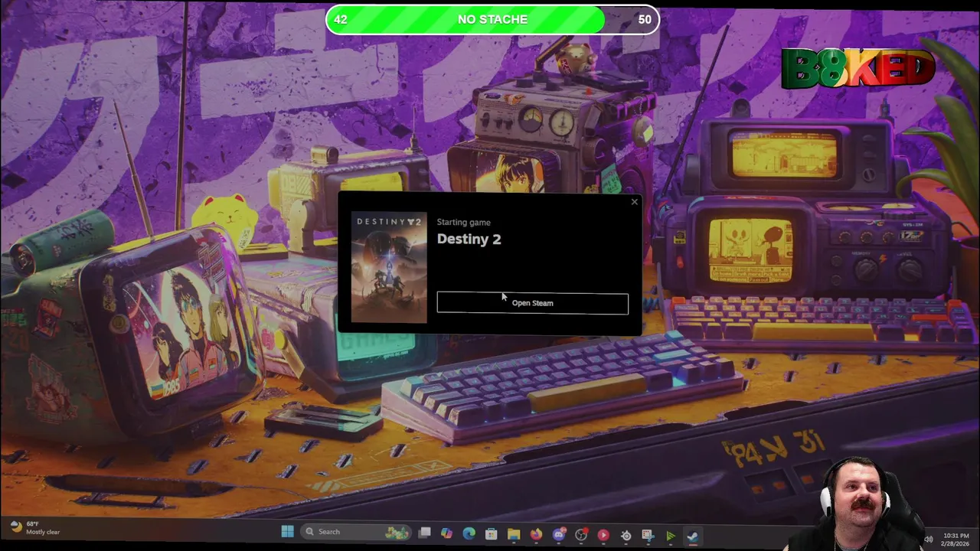The width and height of the screenshot is (980, 551).
Task: Open Discord from the taskbar
Action: pyautogui.click(x=558, y=534)
